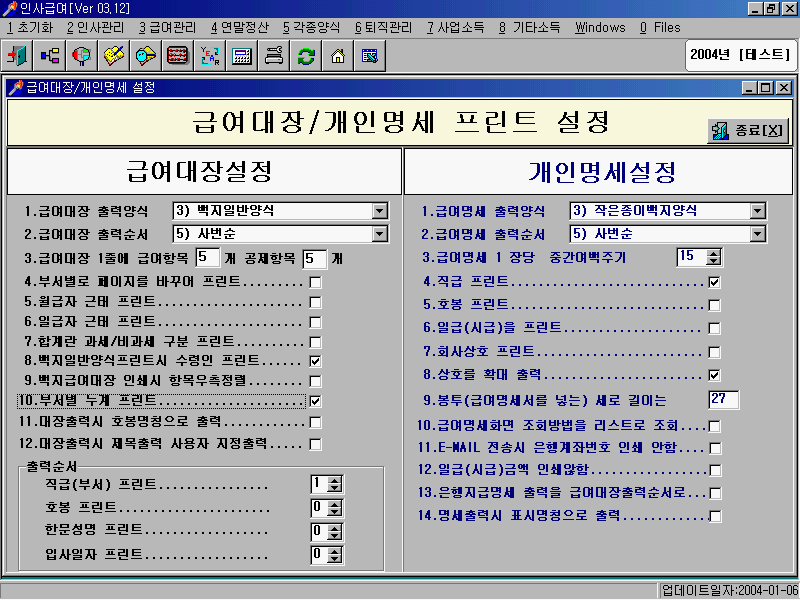The image size is (800, 600).
Task: Click the 봉투 세로 길이 input field
Action: click(x=722, y=400)
